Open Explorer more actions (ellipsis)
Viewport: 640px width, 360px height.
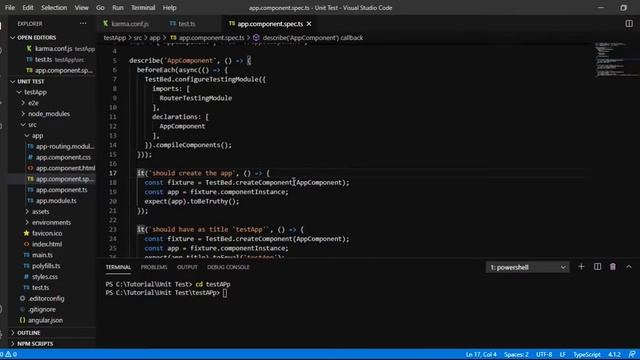83,24
